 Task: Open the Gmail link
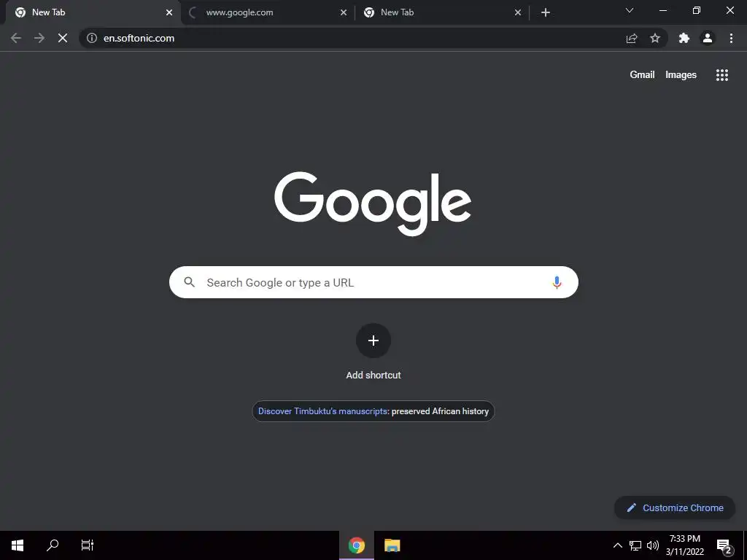642,75
